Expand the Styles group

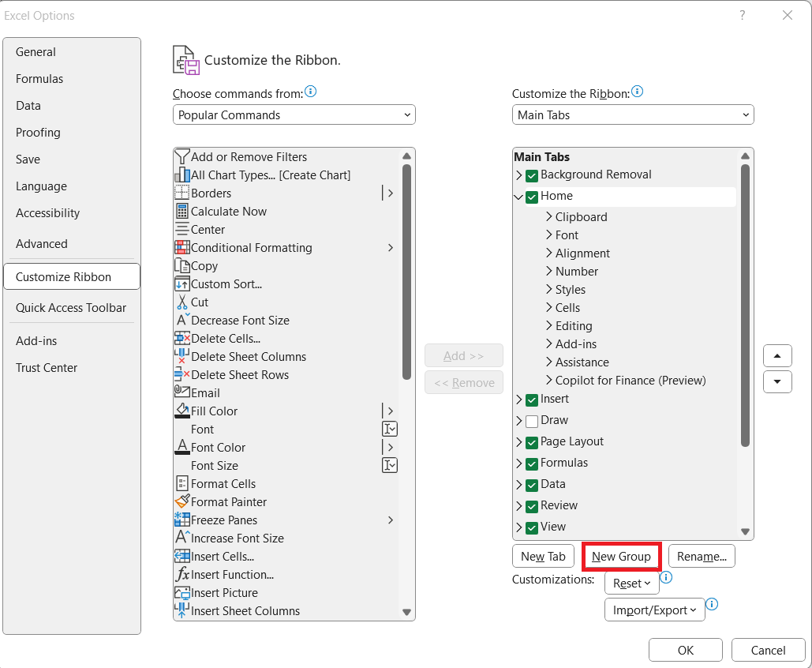pyautogui.click(x=549, y=289)
